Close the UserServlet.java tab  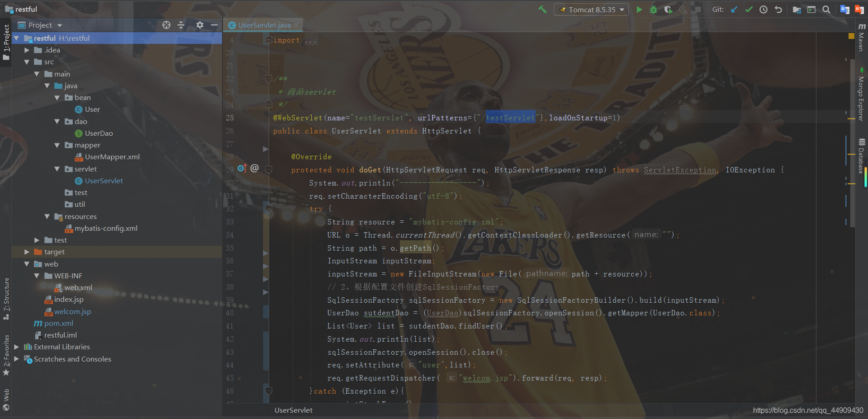[296, 25]
